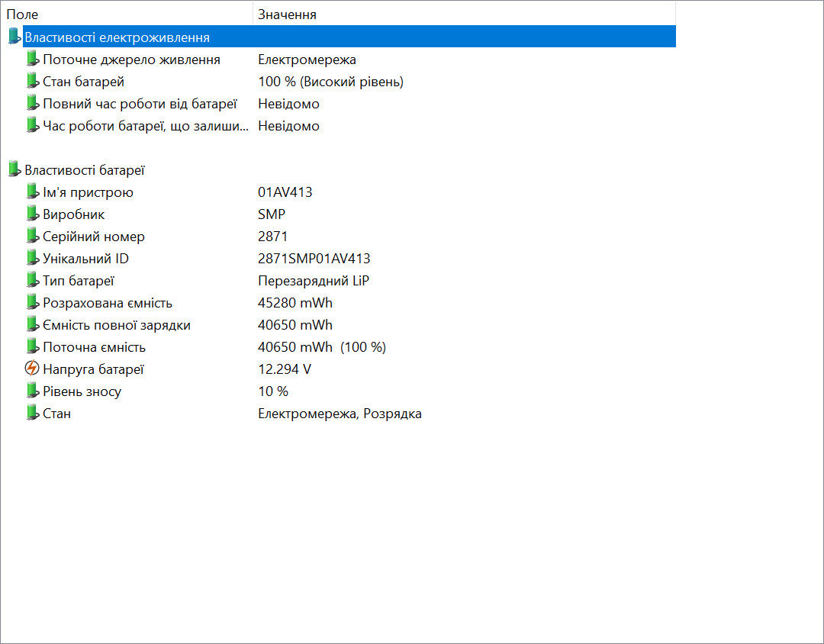Select the Час роботи батареї, що залиши... row
Image resolution: width=824 pixels, height=644 pixels.
(145, 126)
